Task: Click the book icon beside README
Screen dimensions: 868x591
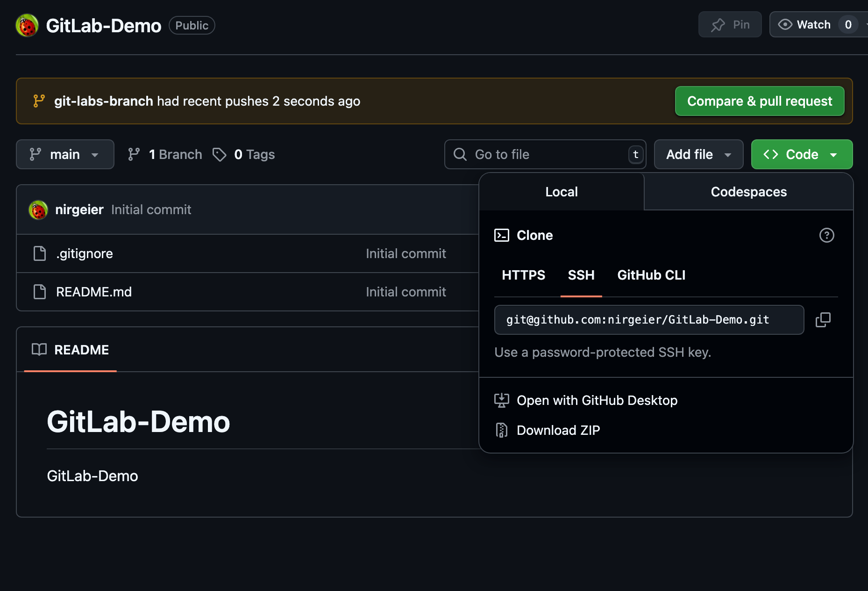Action: tap(39, 349)
